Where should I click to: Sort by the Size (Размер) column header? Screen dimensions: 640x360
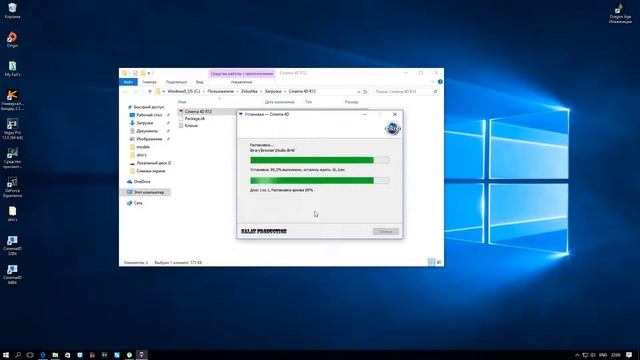coord(351,102)
